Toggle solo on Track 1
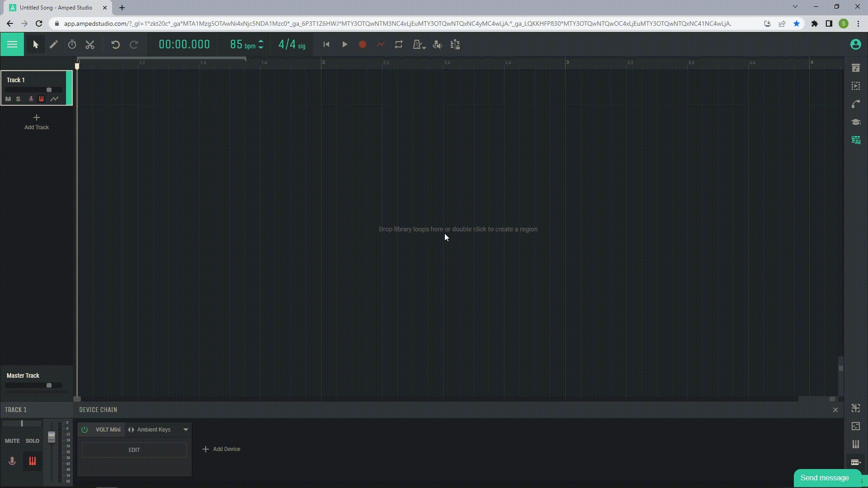 [x=18, y=99]
